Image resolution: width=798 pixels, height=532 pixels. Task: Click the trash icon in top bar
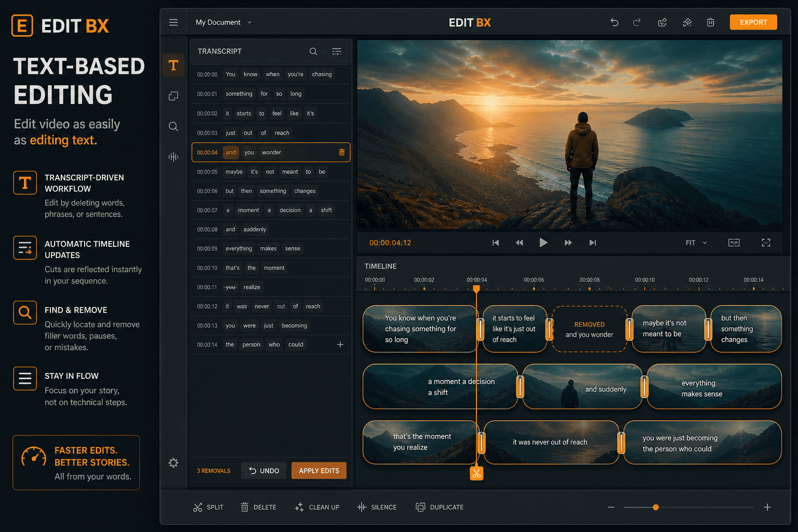click(x=711, y=22)
